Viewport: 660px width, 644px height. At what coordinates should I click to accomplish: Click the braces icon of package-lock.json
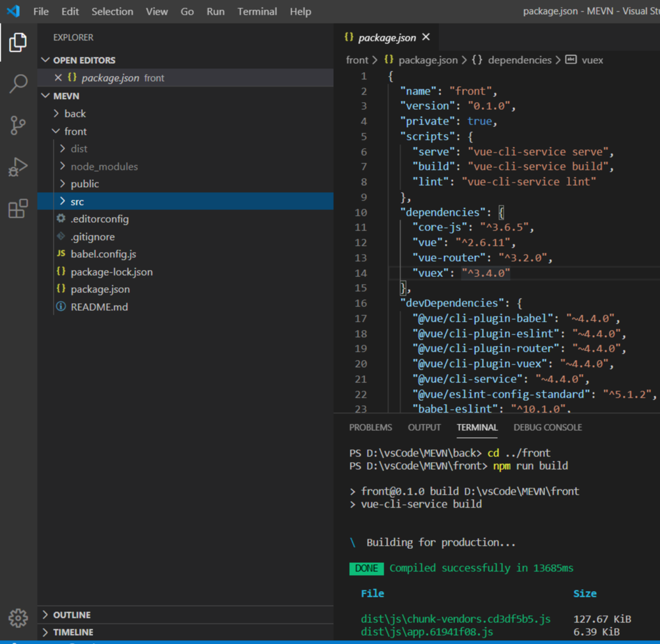click(x=61, y=271)
